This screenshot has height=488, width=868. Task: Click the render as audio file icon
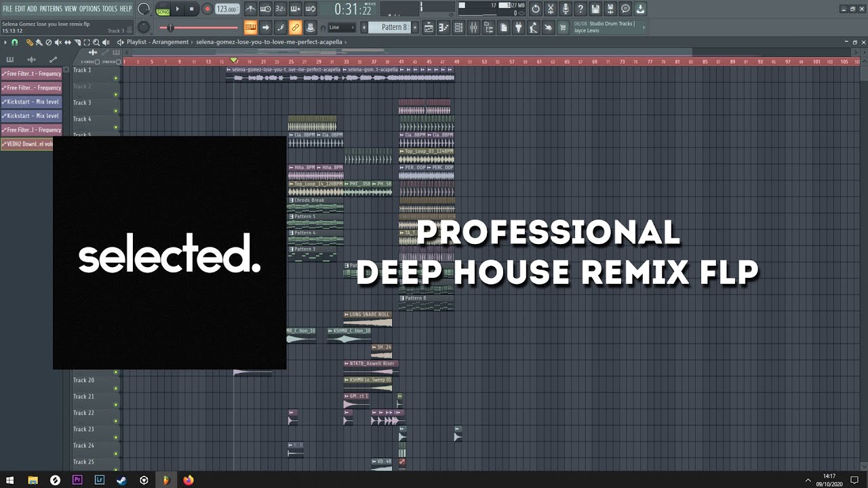[610, 9]
